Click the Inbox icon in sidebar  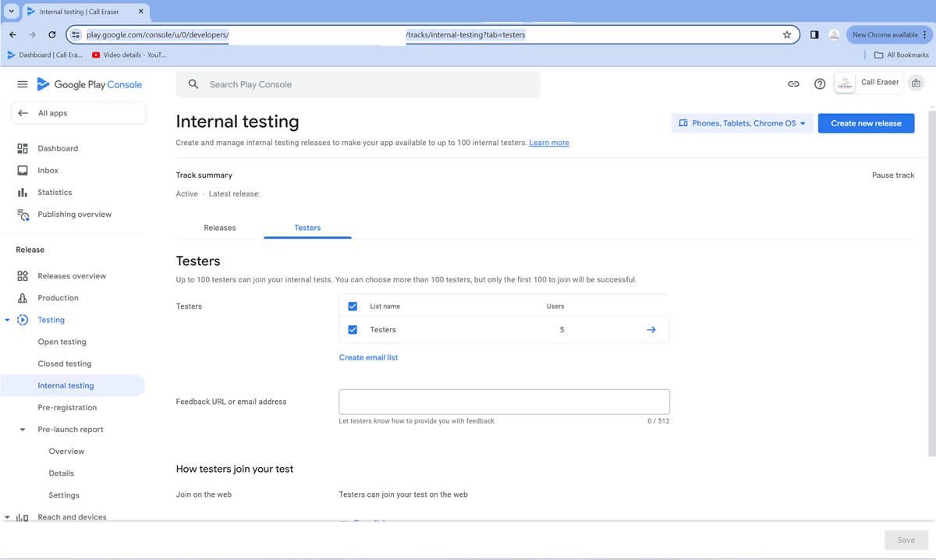[x=23, y=170]
